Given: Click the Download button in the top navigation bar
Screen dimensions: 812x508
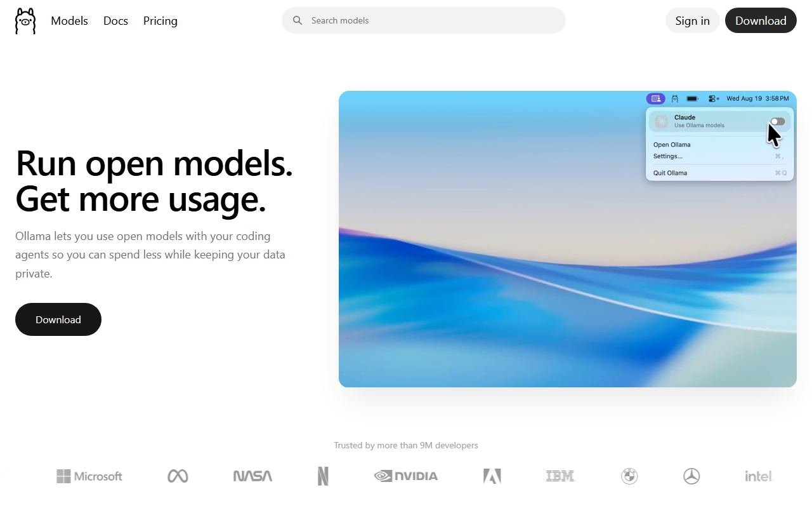Looking at the screenshot, I should (761, 20).
